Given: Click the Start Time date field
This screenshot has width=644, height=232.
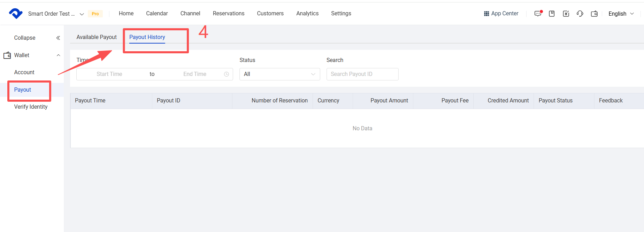Looking at the screenshot, I should [x=109, y=74].
